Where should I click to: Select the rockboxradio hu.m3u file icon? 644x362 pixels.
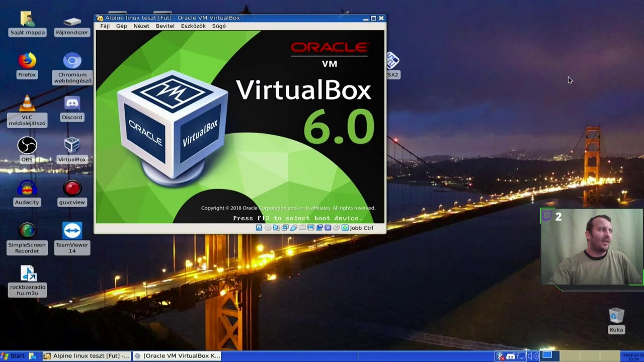click(28, 281)
